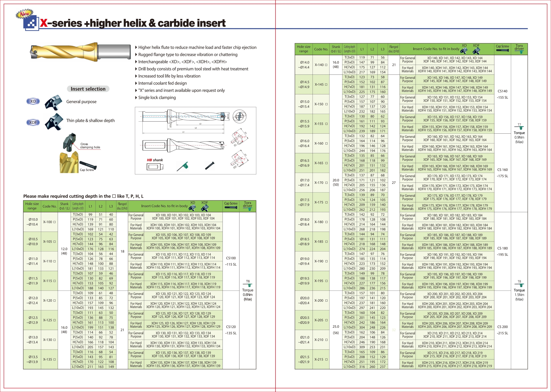
Task: Click 'CS 200 -215 SL' cap screw cell
Action: [x=503, y=330]
